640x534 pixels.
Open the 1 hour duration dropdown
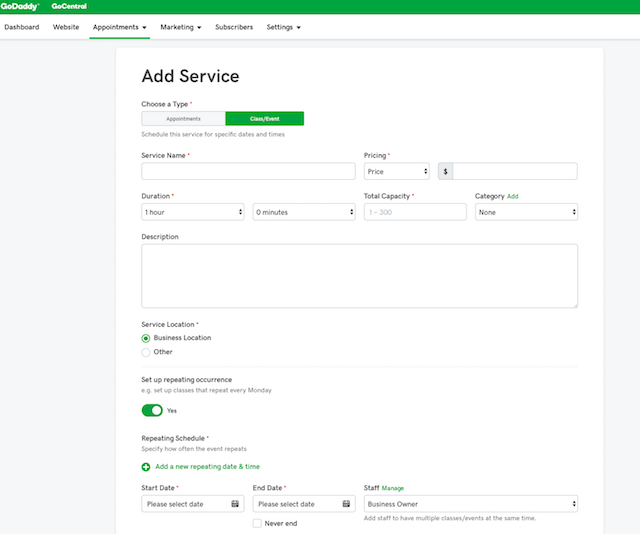pyautogui.click(x=193, y=212)
